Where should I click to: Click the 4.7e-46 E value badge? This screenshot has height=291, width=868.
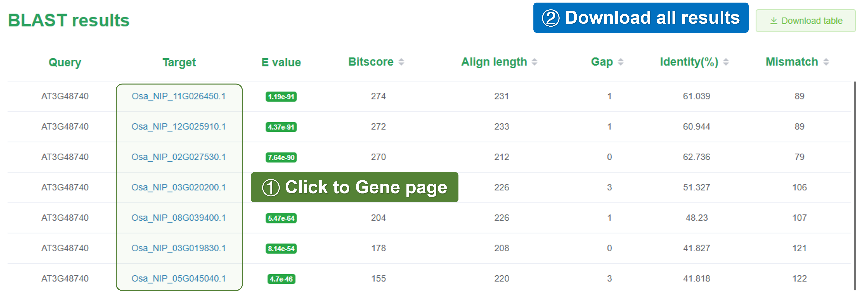point(281,279)
